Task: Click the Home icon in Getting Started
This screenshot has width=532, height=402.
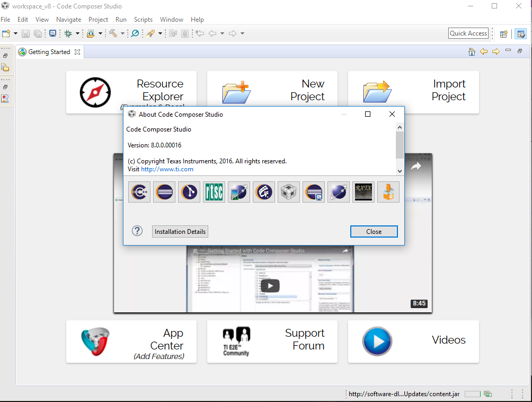Action: [472, 51]
